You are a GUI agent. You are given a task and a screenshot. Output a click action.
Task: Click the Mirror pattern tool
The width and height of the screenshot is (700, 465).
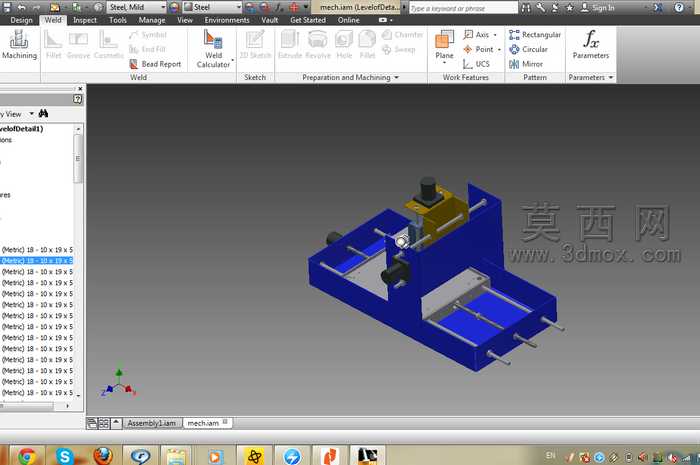tap(526, 64)
